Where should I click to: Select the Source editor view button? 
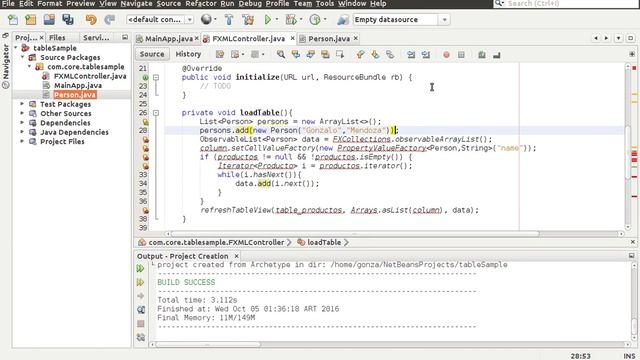152,54
